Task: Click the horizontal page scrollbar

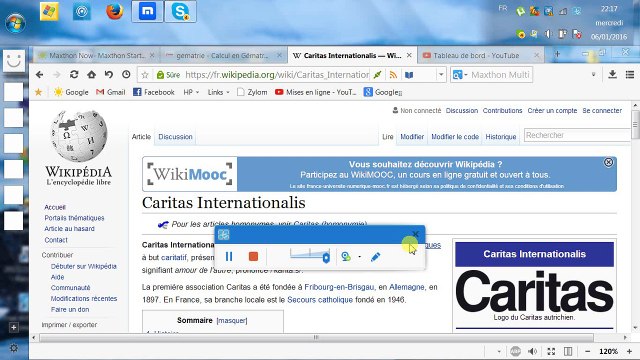Action: pyautogui.click(x=316, y=338)
